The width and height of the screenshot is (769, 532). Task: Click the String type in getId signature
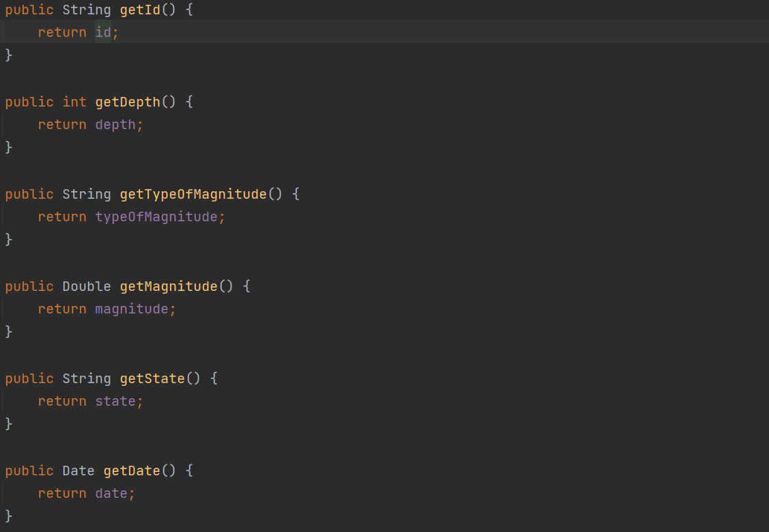point(86,10)
